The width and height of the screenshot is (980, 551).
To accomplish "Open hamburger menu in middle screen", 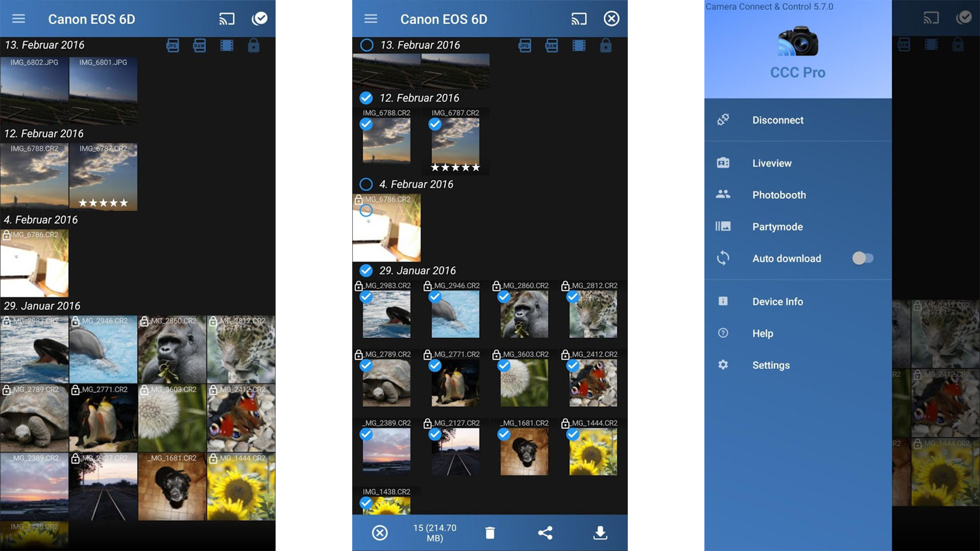I will (371, 19).
